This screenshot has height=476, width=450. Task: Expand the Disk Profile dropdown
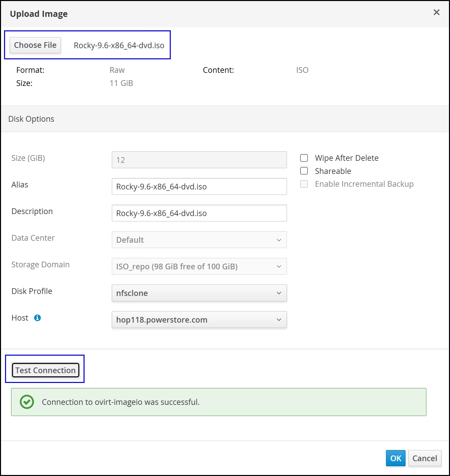(199, 293)
